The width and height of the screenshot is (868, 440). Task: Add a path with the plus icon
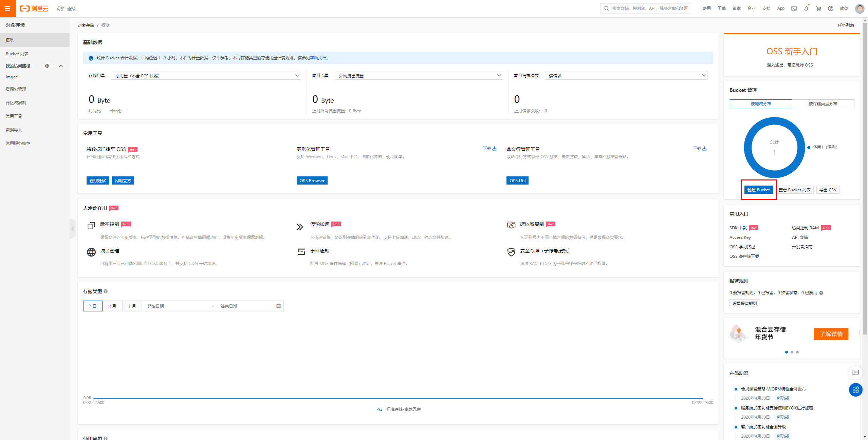[54, 66]
